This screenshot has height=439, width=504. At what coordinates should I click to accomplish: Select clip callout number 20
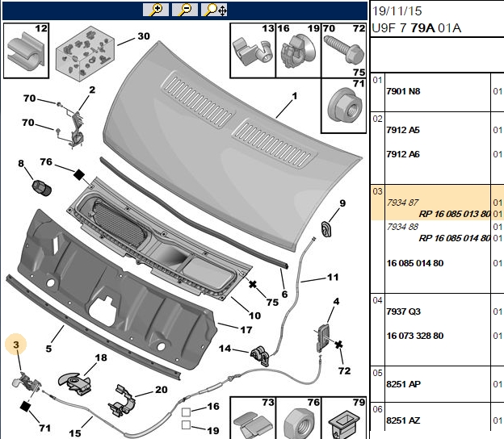click(162, 390)
